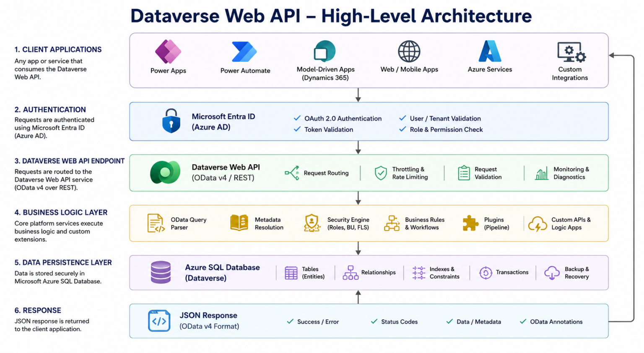Click the Web / Mobile Apps globe icon

coord(409,52)
